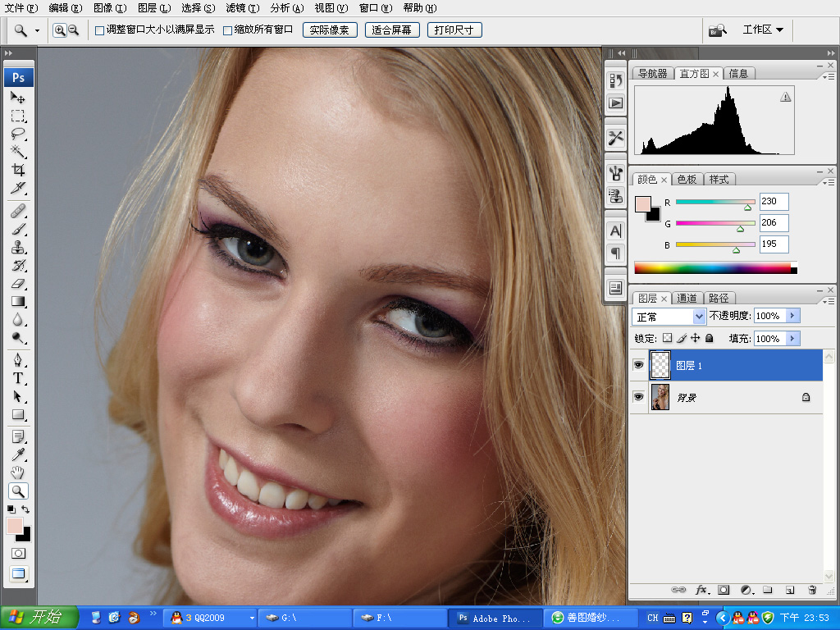840x630 pixels.
Task: Open the 滤镜 menu
Action: click(x=242, y=8)
